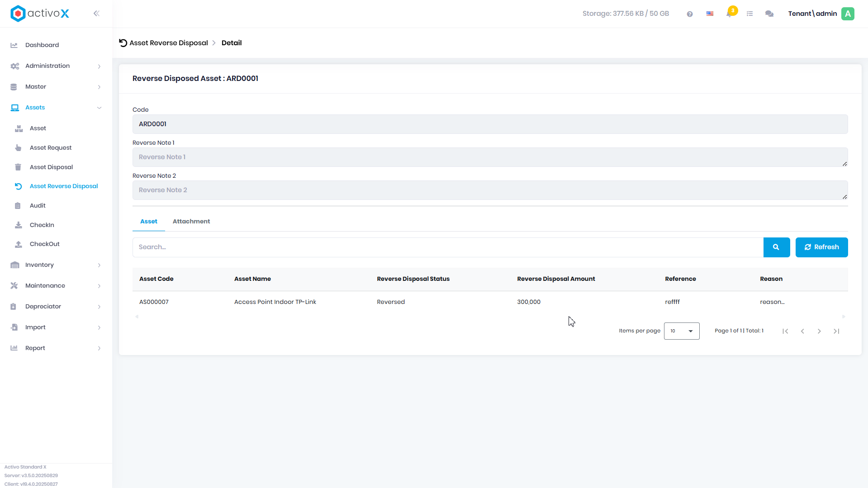Click the asset Search input field
The height and width of the screenshot is (488, 868).
pos(448,247)
